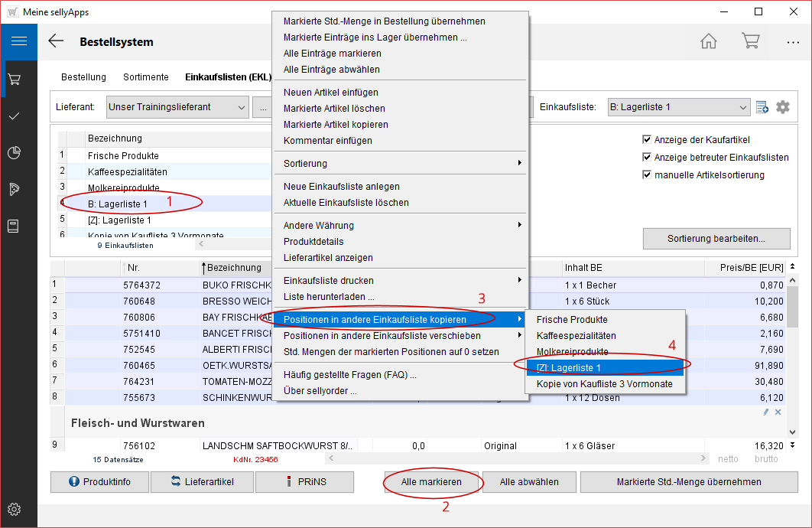Go to the home screen icon
The image size is (812, 528).
tap(709, 41)
